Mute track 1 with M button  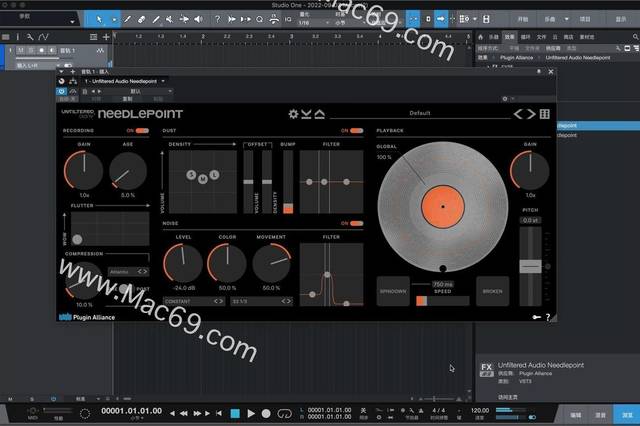(x=20, y=51)
